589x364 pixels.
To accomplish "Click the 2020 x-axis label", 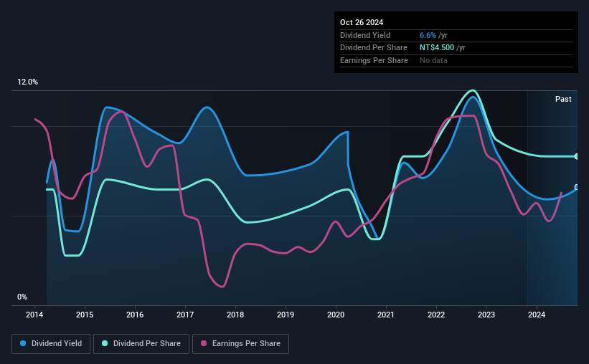I will [x=336, y=315].
